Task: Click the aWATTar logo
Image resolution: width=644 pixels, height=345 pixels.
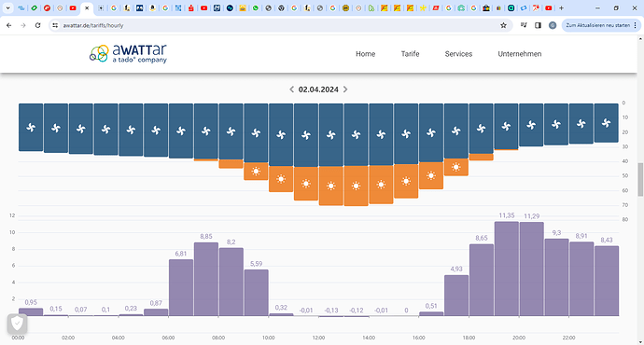Action: (x=128, y=54)
